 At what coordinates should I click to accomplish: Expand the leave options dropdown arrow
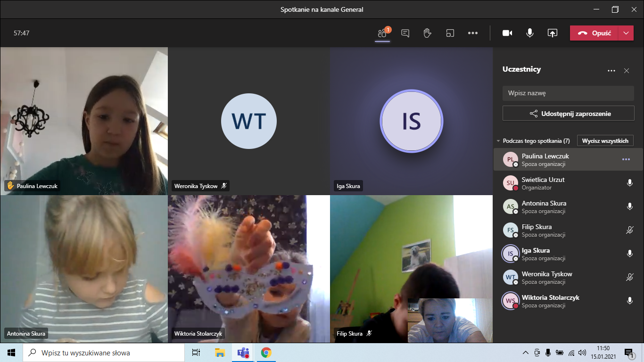[626, 33]
